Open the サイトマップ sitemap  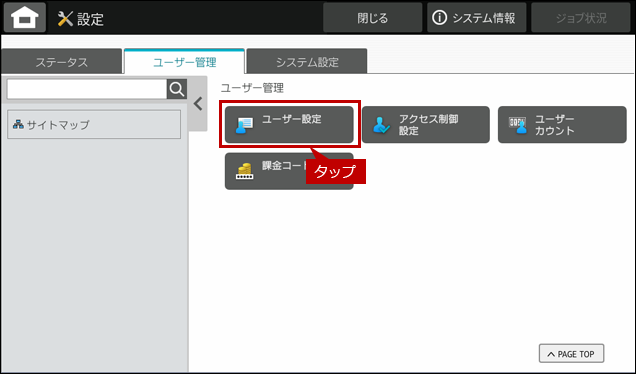click(x=94, y=125)
